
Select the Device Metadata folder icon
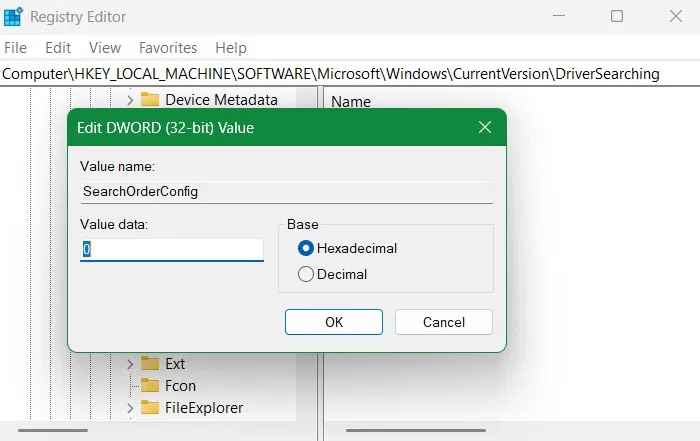150,99
